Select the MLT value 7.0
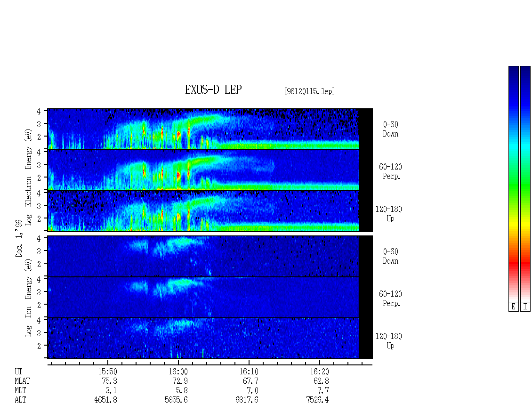This screenshot has height=412, width=532. (x=252, y=391)
